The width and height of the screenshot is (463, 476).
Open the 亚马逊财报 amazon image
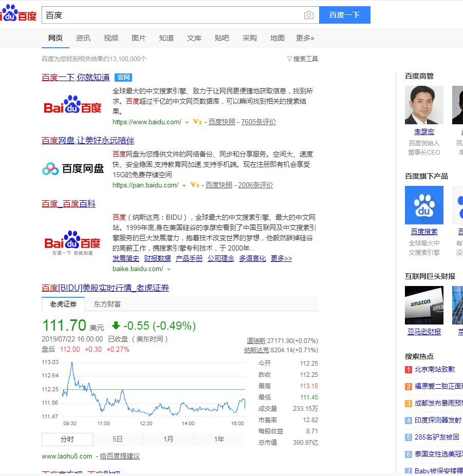pos(424,306)
